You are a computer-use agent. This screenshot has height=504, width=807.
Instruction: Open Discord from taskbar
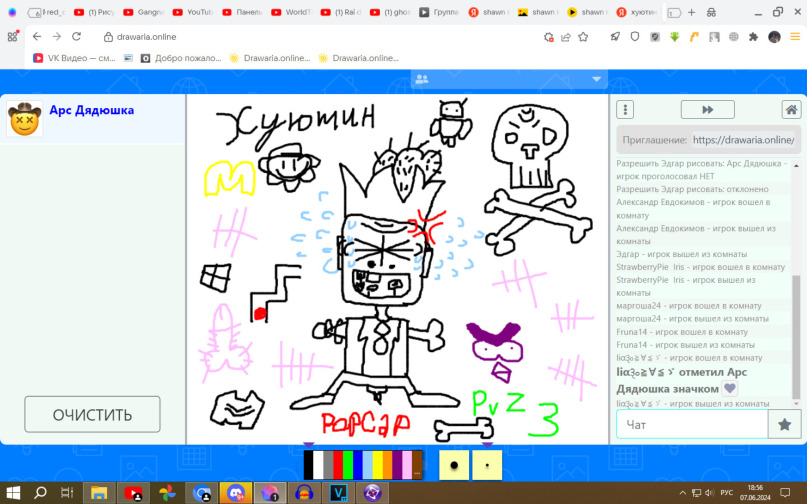[236, 493]
